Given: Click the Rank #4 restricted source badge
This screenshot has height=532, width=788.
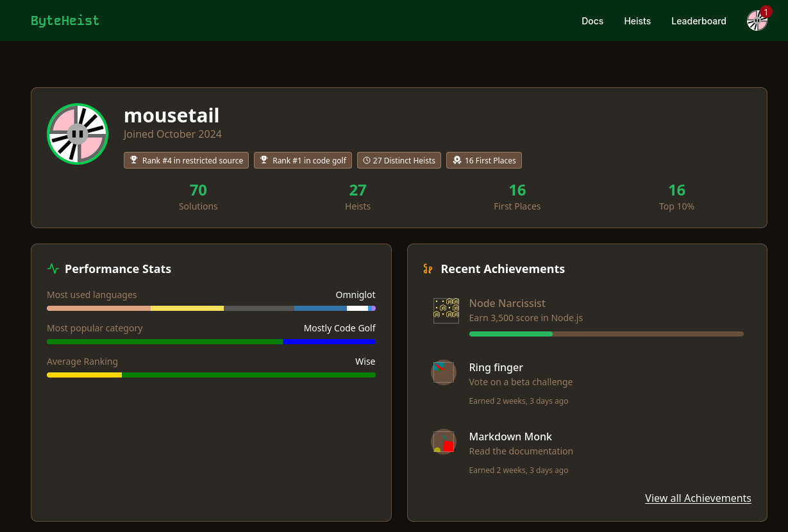Looking at the screenshot, I should [x=186, y=160].
